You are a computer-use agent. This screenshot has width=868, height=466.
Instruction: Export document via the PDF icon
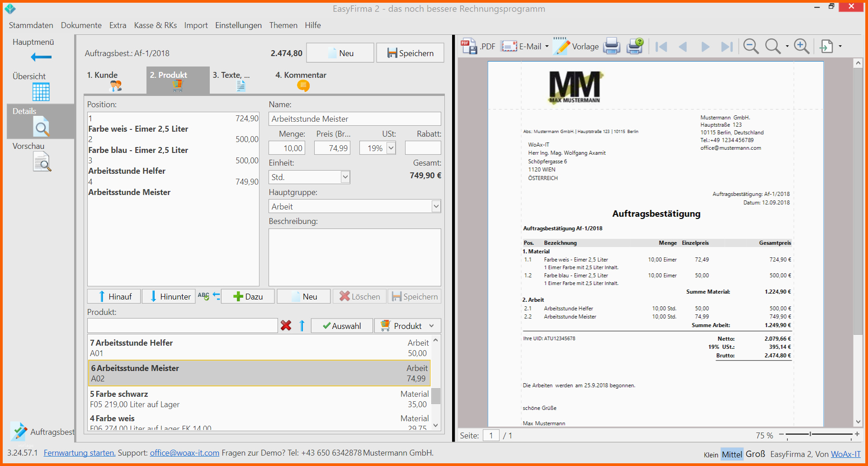469,46
